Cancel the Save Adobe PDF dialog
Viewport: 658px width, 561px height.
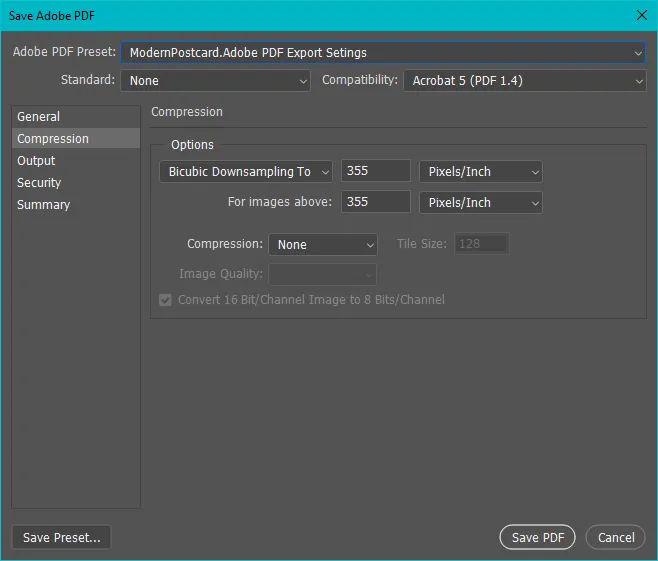(x=616, y=537)
